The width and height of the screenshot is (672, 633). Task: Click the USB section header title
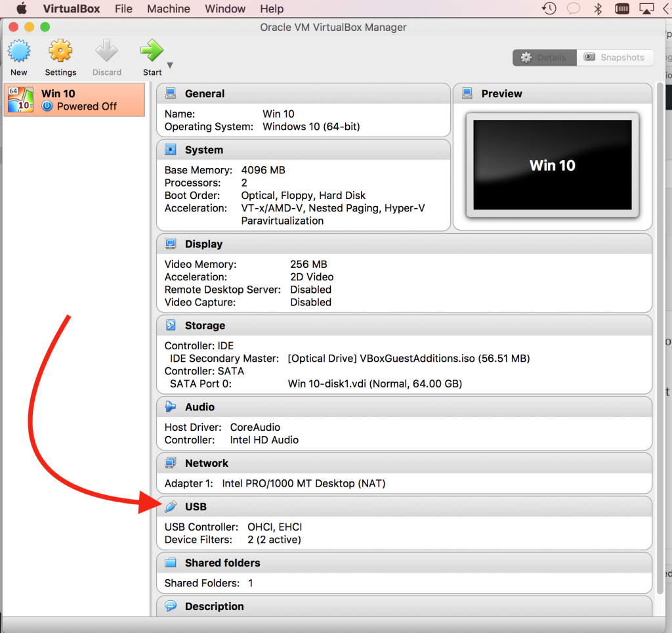tap(196, 506)
